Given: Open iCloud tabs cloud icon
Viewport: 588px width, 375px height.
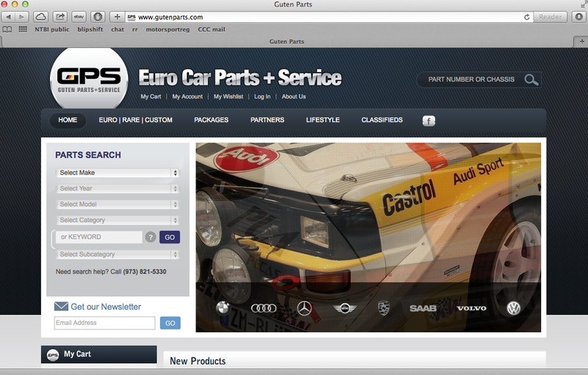Looking at the screenshot, I should pos(40,17).
